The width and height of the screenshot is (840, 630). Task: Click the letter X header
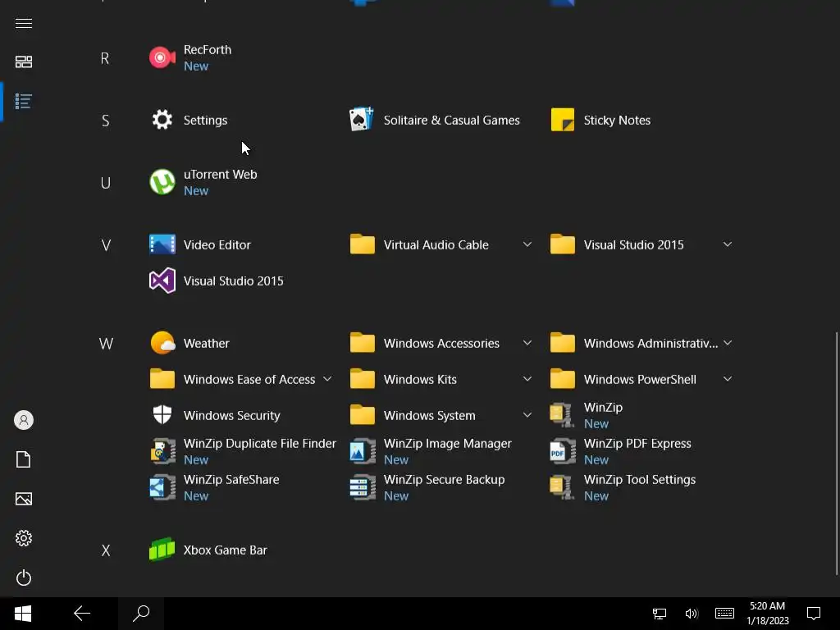[106, 550]
